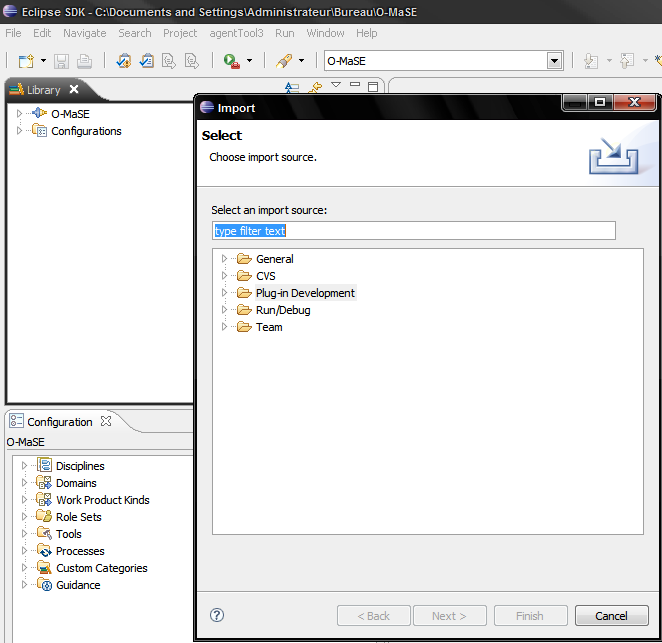This screenshot has height=643, width=662.
Task: Expand the Configurations node in Library
Action: click(19, 131)
